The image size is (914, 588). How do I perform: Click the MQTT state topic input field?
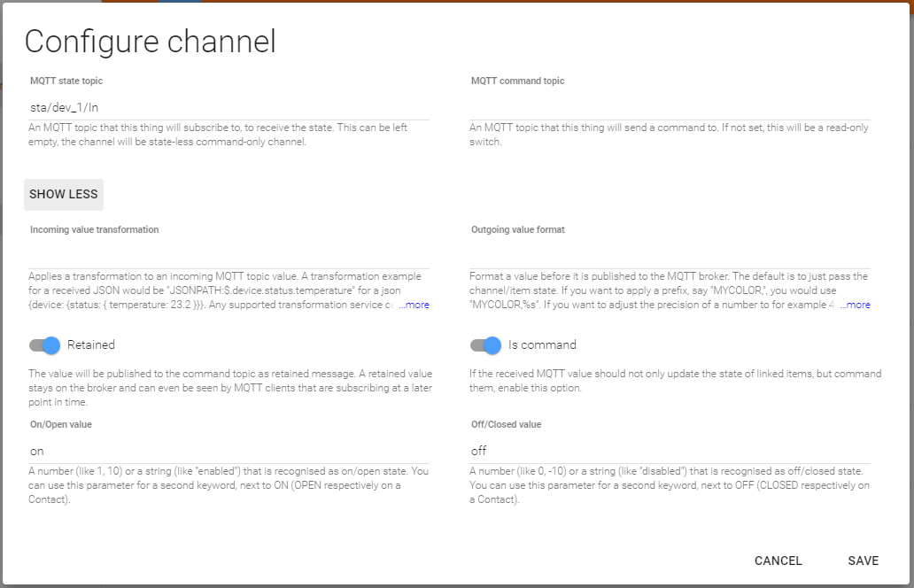pos(228,106)
